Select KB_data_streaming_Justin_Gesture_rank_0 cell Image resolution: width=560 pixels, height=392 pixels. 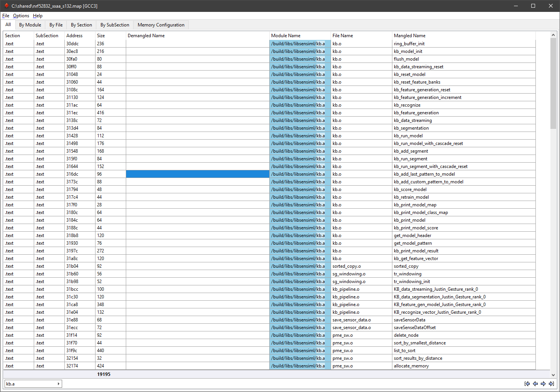[x=464, y=289]
